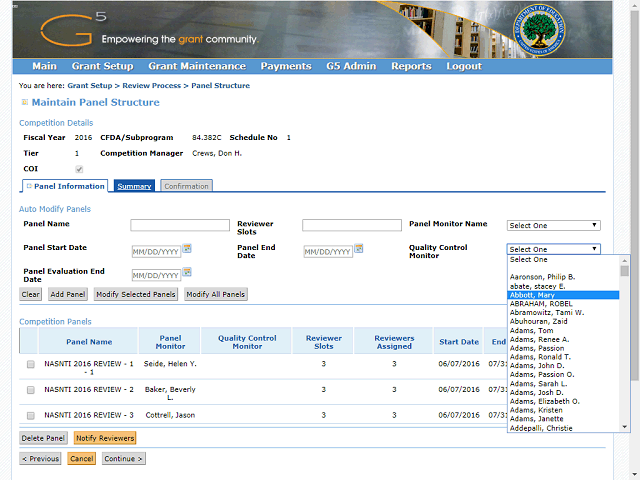Choose the Select One list option
The height and width of the screenshot is (480, 640).
(563, 260)
